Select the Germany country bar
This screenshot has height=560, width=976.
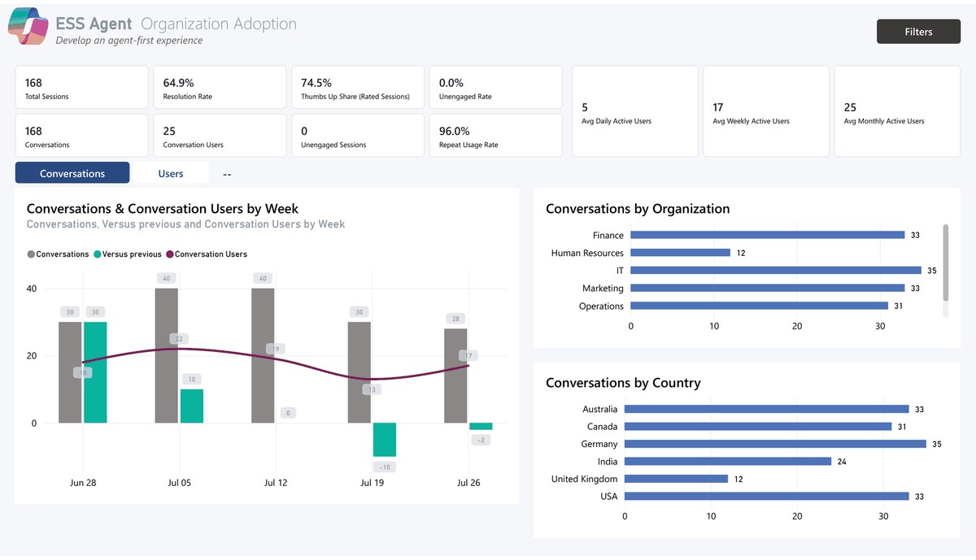tap(775, 444)
